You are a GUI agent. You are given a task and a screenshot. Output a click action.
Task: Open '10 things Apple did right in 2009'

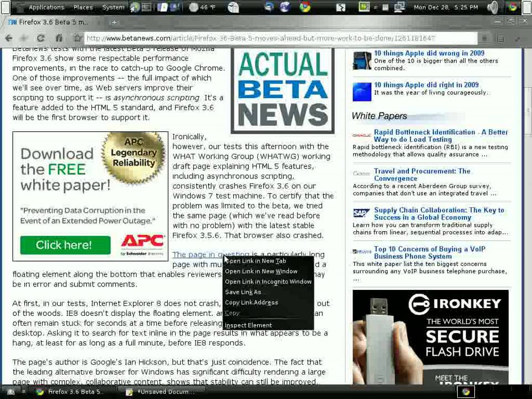[426, 85]
